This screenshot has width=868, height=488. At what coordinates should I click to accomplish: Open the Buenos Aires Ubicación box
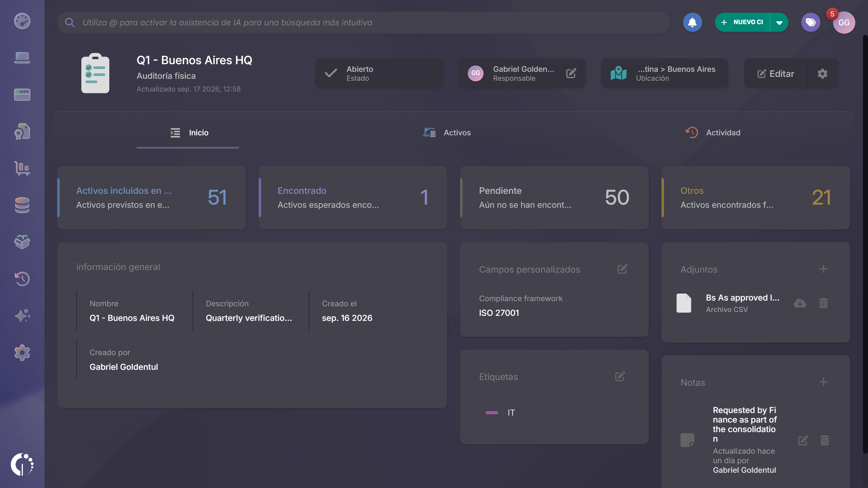[664, 73]
